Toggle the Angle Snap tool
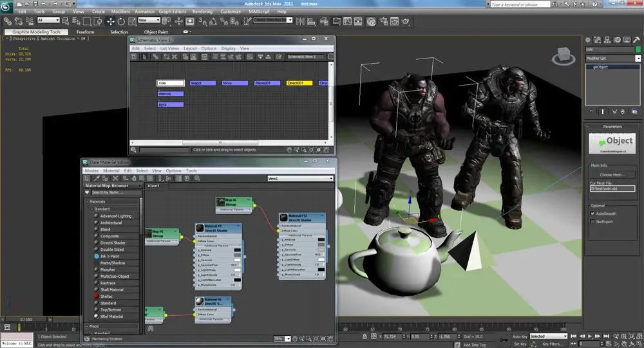Viewport: 644px width, 348px height. coord(213,21)
